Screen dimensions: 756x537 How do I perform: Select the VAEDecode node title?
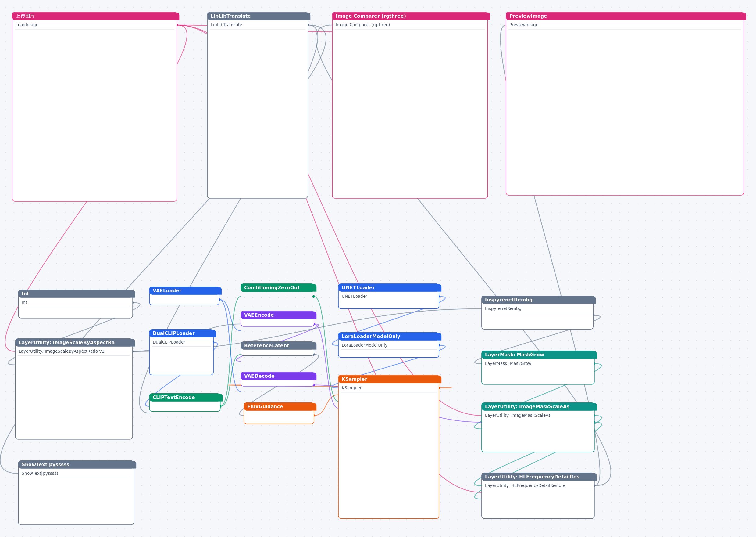(x=278, y=376)
